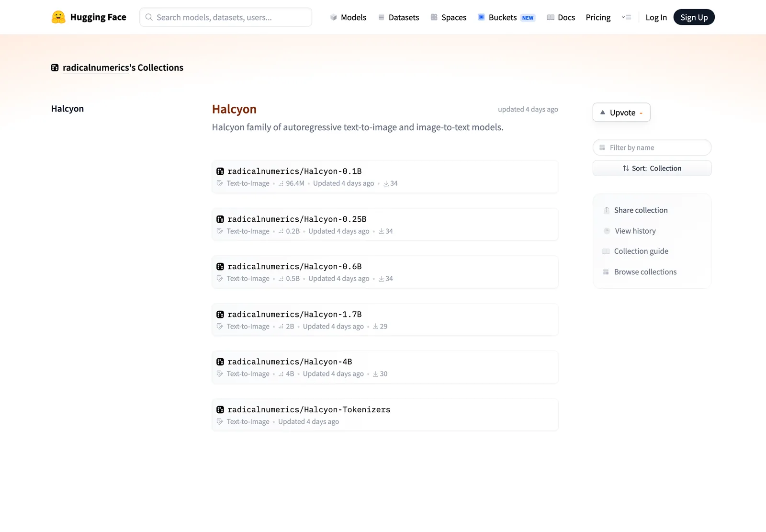Click the Log In link
Image resolution: width=766 pixels, height=532 pixels.
pos(656,17)
